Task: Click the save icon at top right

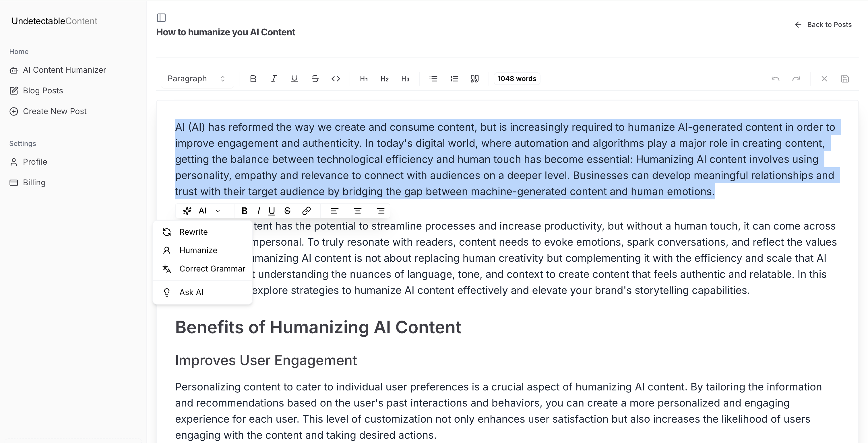Action: tap(845, 78)
